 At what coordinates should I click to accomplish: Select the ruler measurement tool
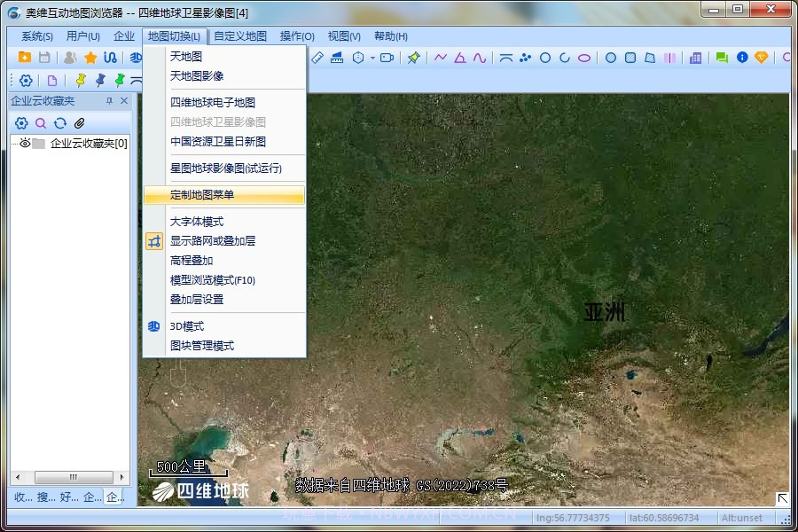pos(318,57)
